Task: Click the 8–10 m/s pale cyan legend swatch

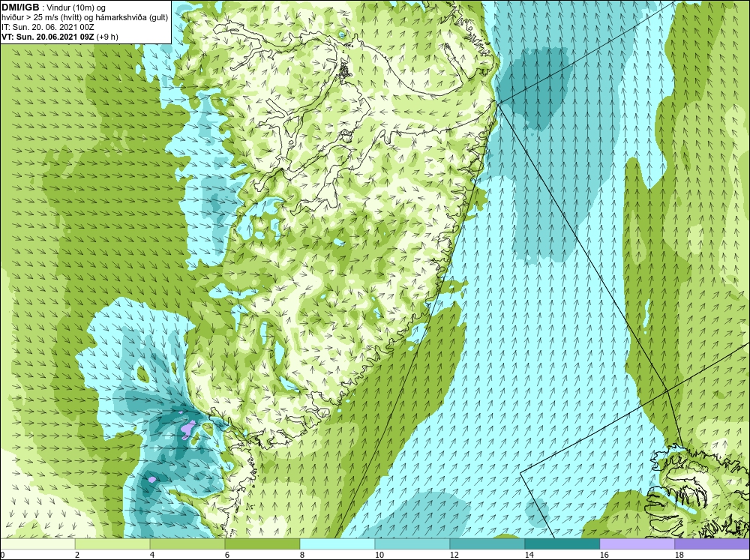Action: 337,544
